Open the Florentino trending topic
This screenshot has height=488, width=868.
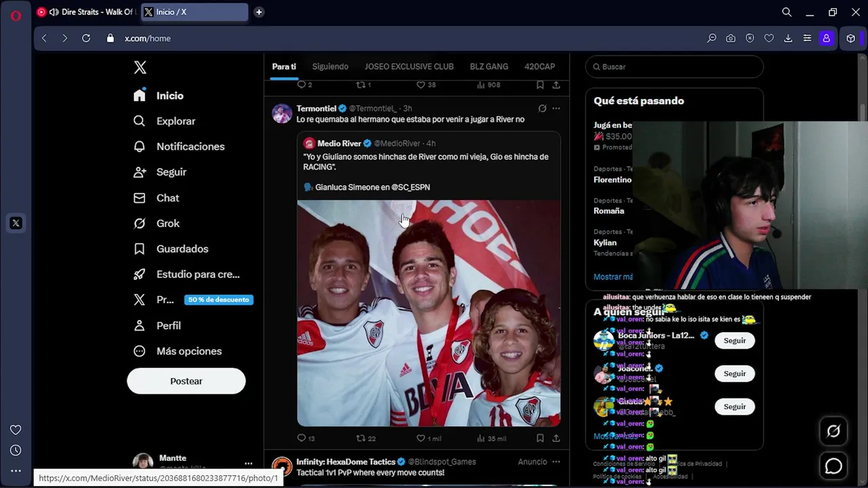coord(612,180)
